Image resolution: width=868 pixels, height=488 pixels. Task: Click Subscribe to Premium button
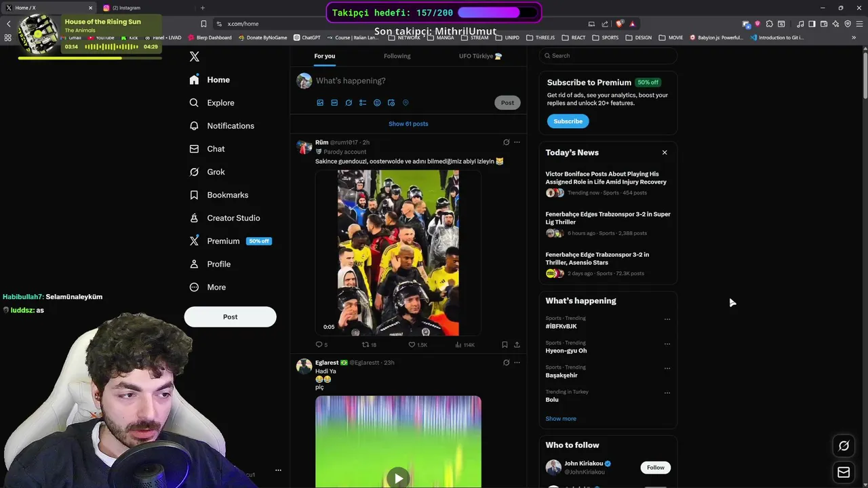pos(568,121)
